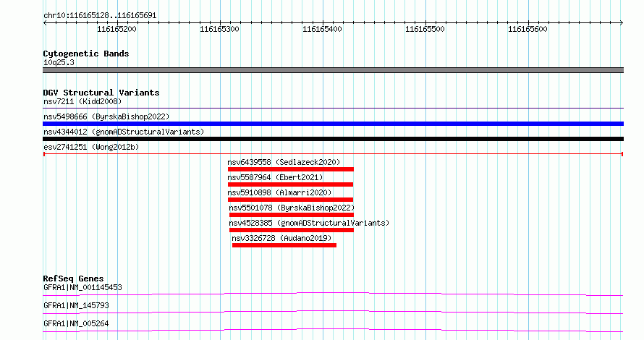Click GFRA1|NM_001145453 transcript label
The height and width of the screenshot is (340, 644).
[82, 287]
